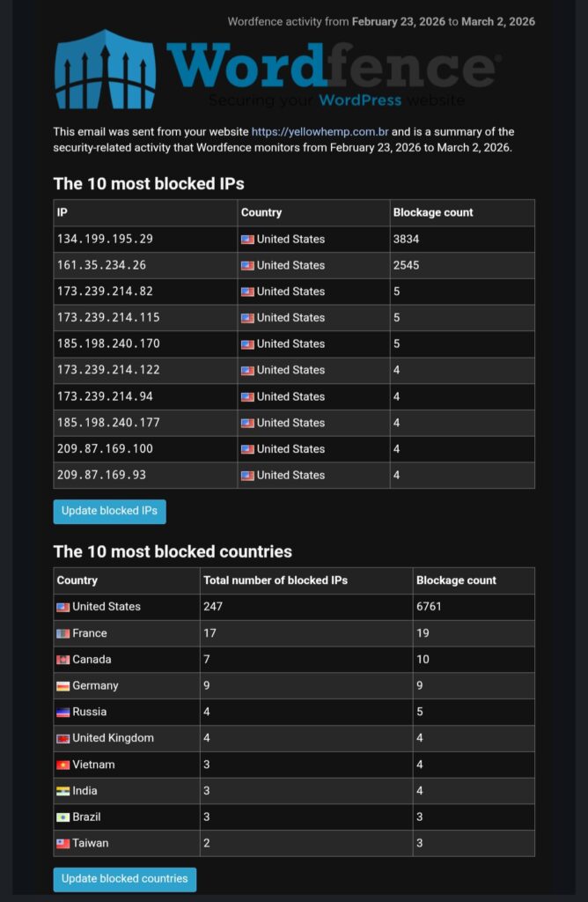Click the Vietnam flag icon
The width and height of the screenshot is (588, 902).
tap(62, 765)
